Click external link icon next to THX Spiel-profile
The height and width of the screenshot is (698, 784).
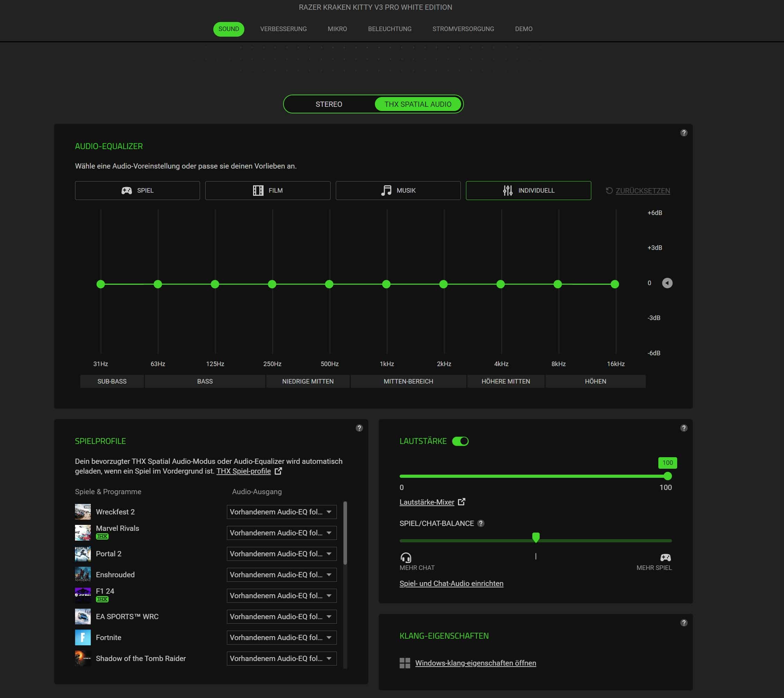click(x=278, y=471)
